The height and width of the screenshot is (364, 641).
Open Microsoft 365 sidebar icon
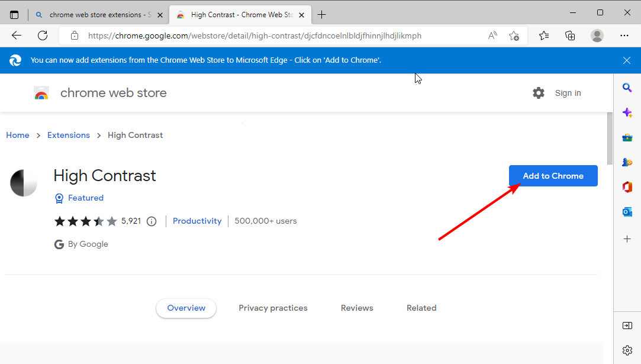tap(627, 186)
